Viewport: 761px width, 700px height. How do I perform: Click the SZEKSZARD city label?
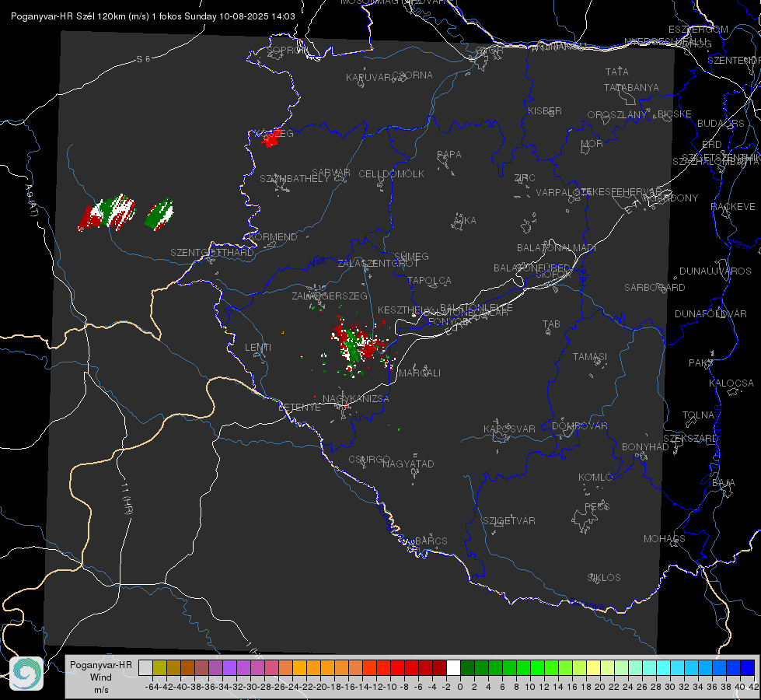690,439
